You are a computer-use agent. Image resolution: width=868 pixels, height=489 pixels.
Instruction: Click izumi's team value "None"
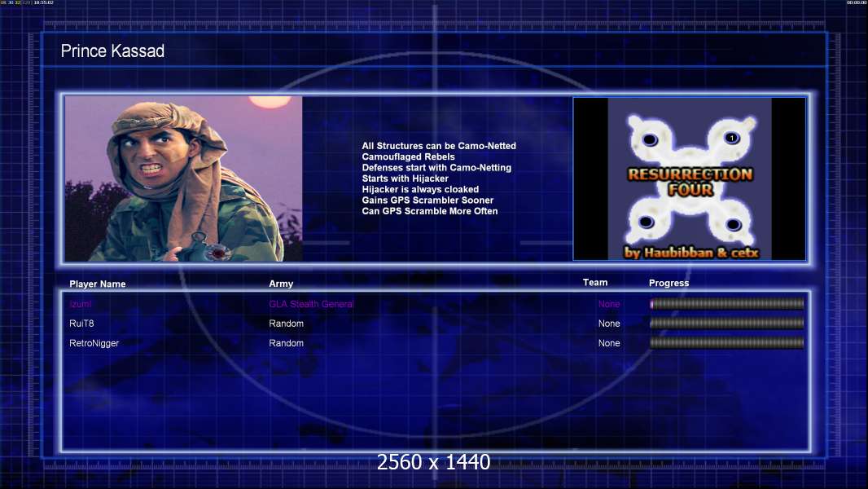pyautogui.click(x=609, y=304)
